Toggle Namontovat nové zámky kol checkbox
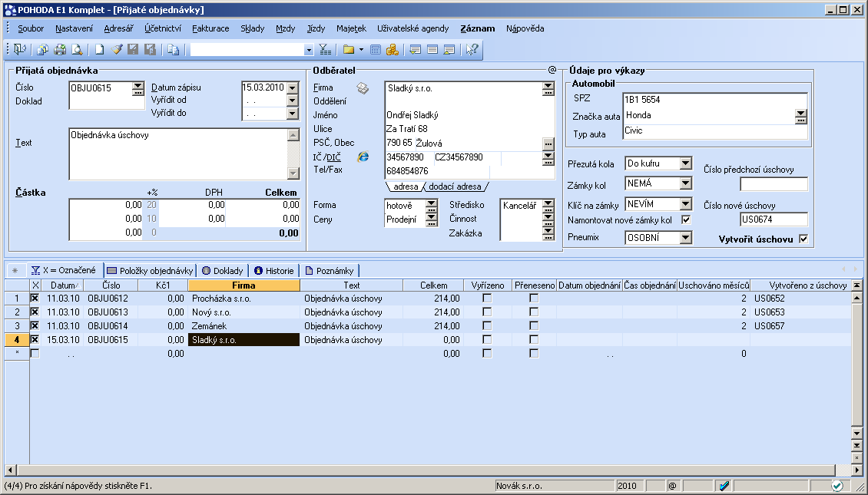The image size is (868, 495). [687, 220]
